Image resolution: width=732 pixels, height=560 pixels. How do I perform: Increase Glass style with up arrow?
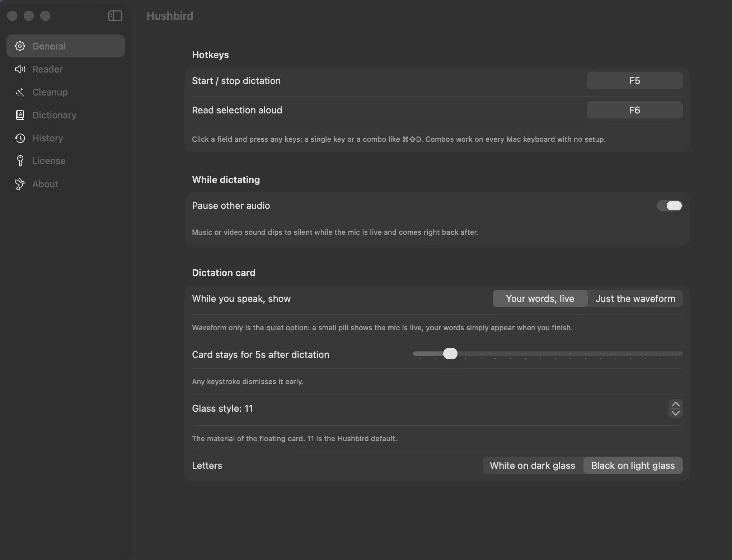click(676, 404)
